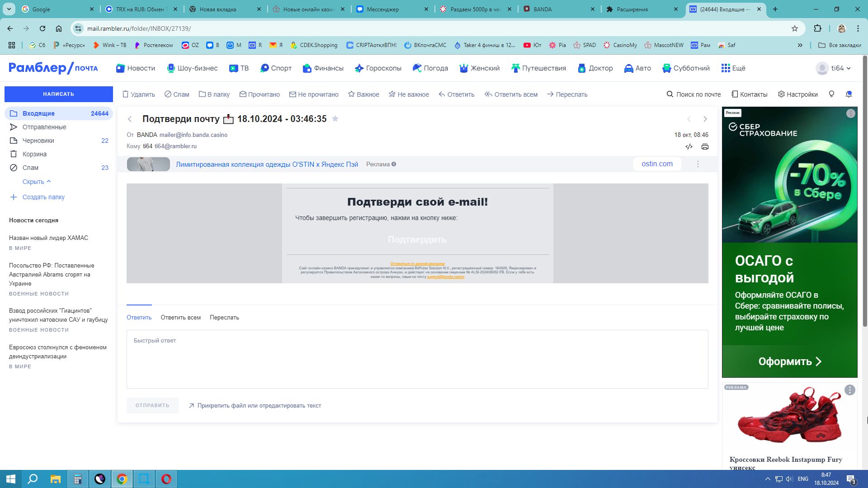Open email source code view icon

[x=689, y=147]
